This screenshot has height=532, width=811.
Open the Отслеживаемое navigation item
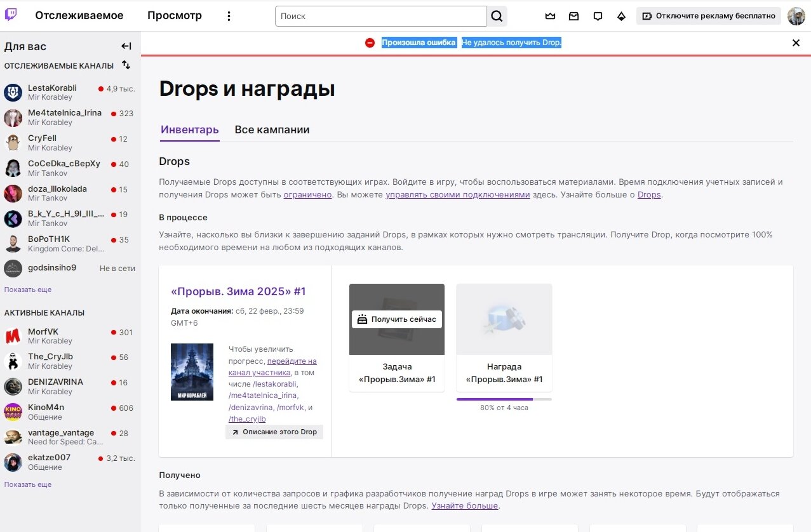(79, 16)
